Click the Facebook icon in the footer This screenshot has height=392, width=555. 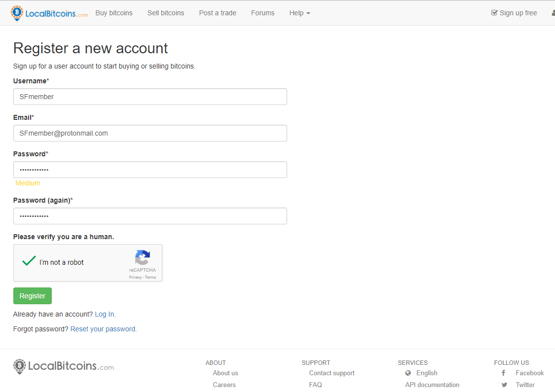coord(503,373)
